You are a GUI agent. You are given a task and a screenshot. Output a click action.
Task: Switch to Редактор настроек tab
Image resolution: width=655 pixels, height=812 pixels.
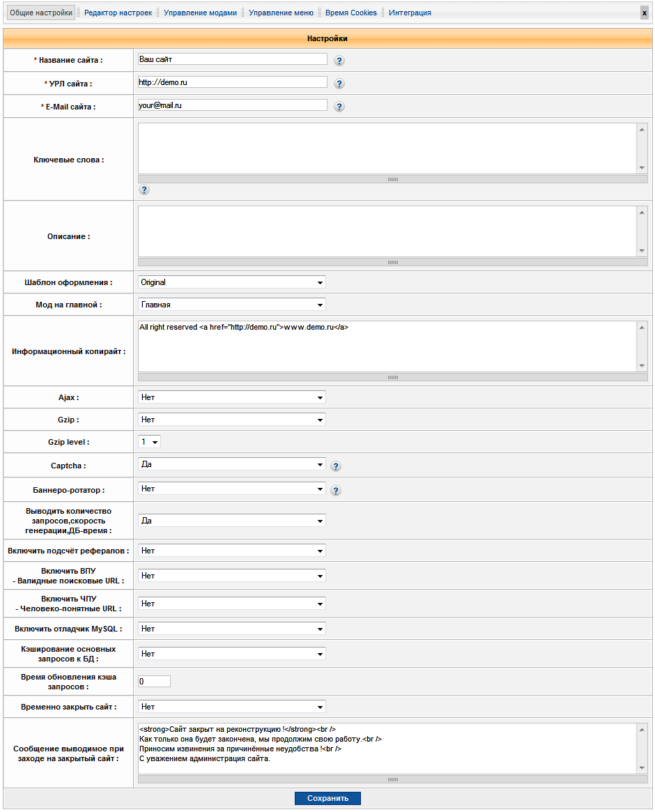point(118,13)
